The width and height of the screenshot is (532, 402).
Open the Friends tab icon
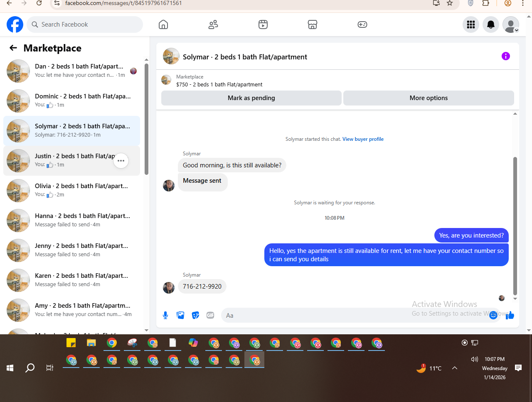coord(213,25)
